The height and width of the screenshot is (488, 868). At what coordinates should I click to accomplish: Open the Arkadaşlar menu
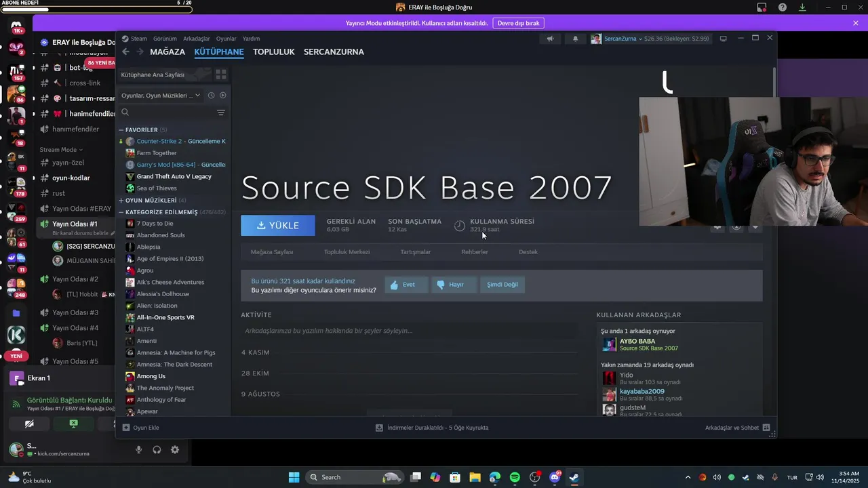click(x=197, y=39)
